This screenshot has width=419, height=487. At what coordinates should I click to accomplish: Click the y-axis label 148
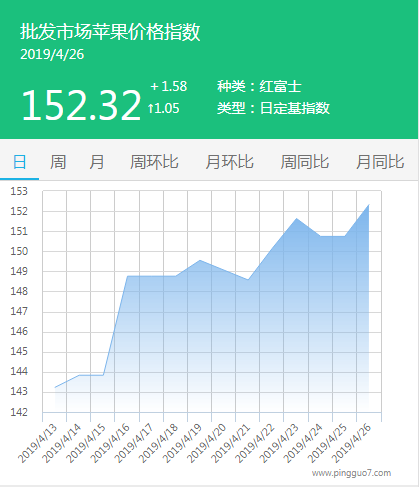coord(19,291)
